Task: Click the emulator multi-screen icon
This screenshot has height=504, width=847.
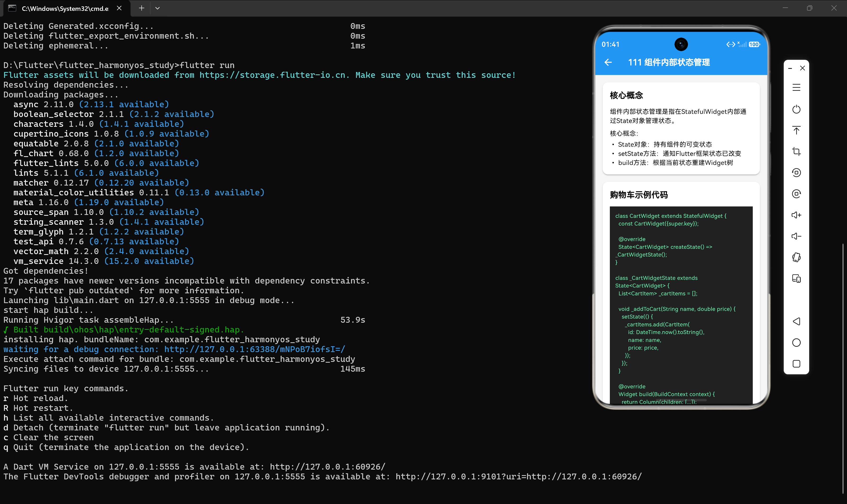Action: tap(796, 278)
